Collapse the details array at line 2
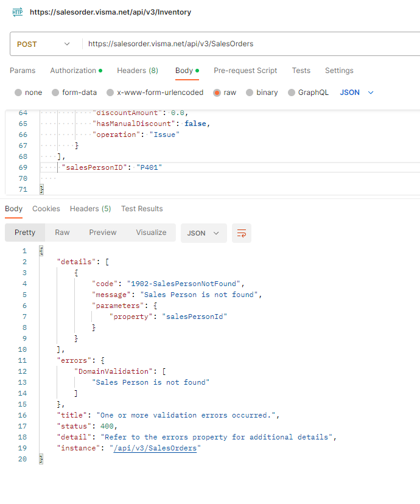Screen dimensions: 420x504 (x=34, y=261)
